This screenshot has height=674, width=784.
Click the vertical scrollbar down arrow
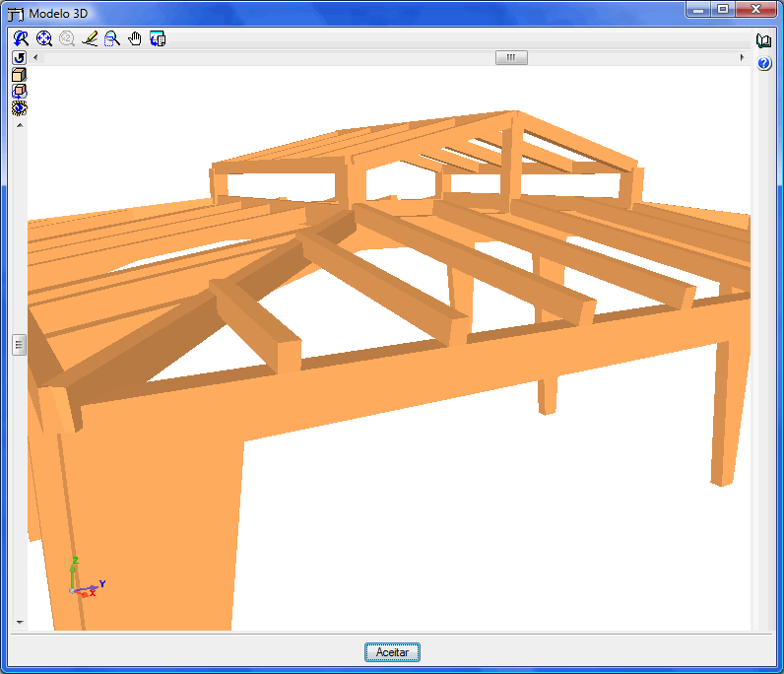coord(20,622)
